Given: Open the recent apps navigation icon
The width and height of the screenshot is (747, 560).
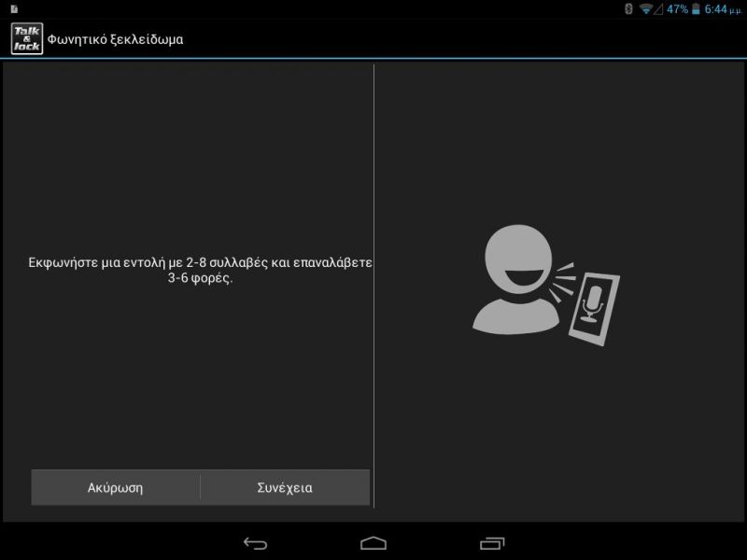Looking at the screenshot, I should coord(492,543).
